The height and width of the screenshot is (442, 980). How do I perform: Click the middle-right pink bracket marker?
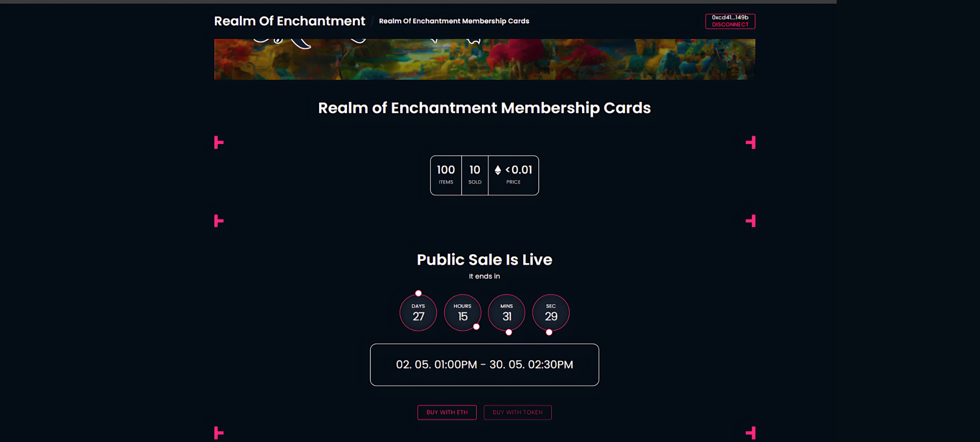click(x=751, y=221)
